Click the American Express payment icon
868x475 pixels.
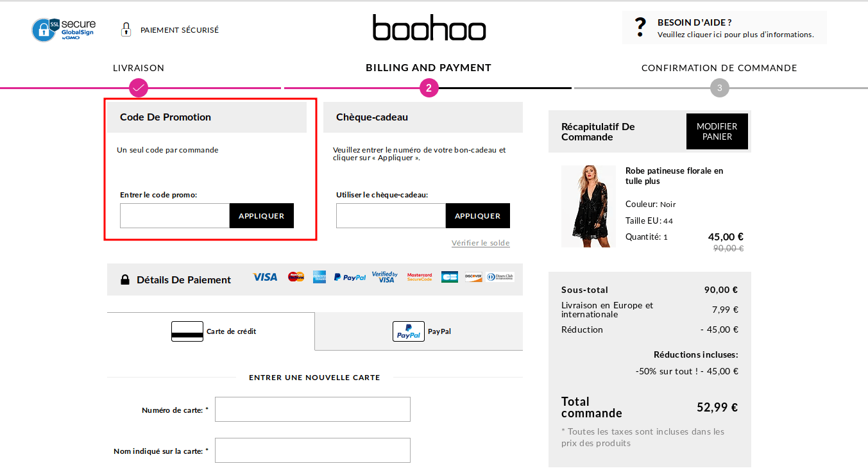pyautogui.click(x=319, y=276)
